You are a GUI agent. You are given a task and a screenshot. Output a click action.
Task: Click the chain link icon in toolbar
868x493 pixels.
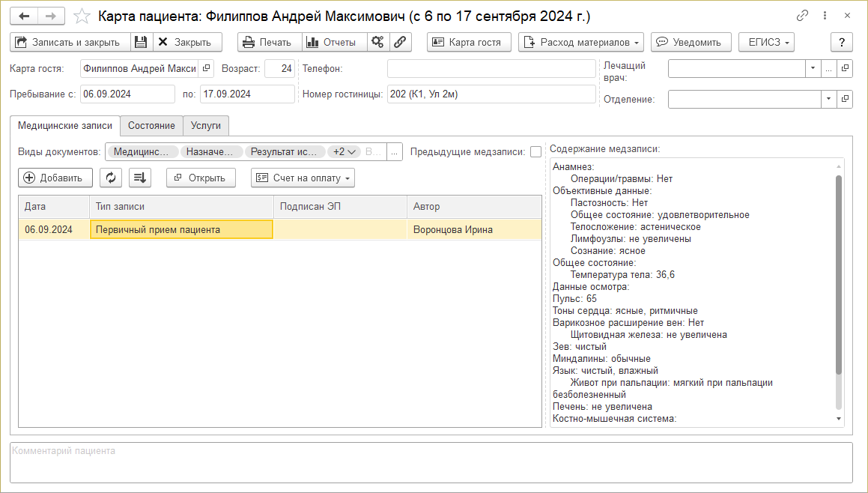(400, 42)
